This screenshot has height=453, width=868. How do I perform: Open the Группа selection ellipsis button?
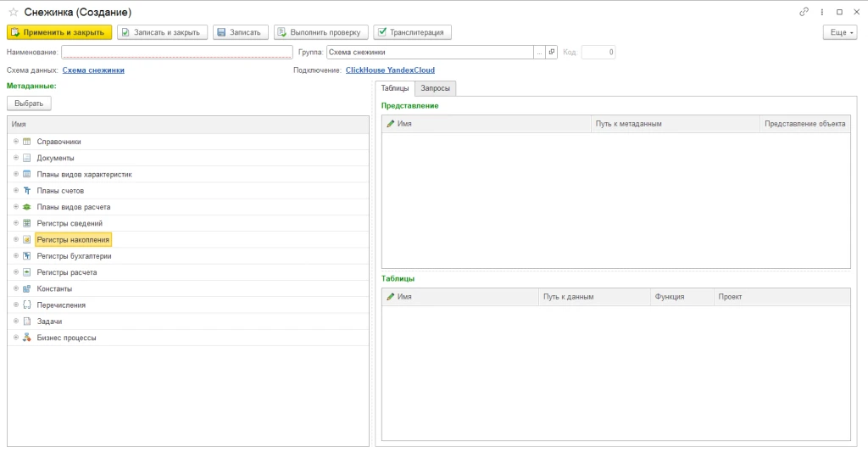[539, 53]
